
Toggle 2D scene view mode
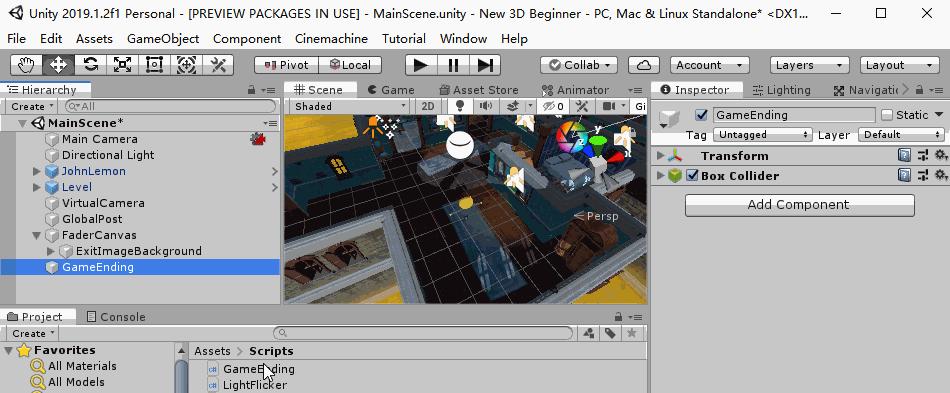tap(428, 107)
